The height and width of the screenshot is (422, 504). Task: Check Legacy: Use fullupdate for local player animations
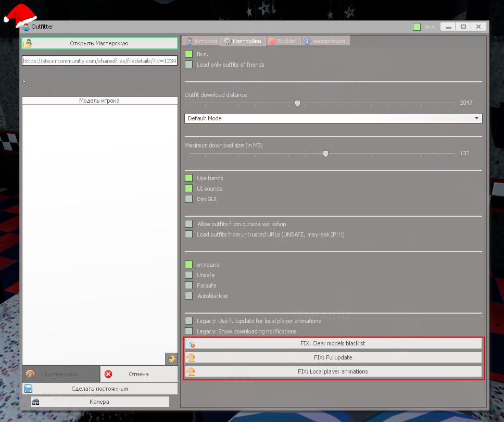pos(189,321)
